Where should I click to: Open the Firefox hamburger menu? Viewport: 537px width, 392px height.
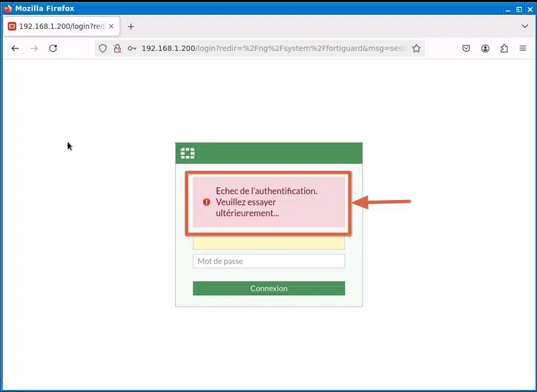523,48
